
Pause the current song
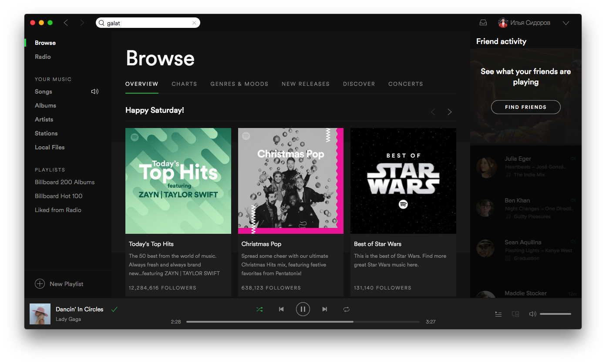click(x=303, y=309)
